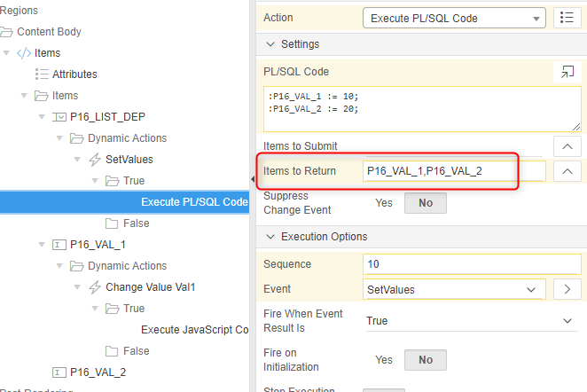Select the Attributes node icon in the tree
This screenshot has height=392, width=587.
(x=42, y=74)
